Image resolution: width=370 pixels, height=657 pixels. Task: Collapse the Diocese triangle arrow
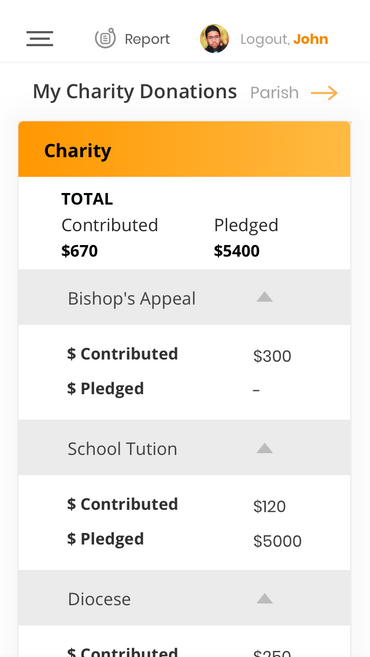click(264, 598)
